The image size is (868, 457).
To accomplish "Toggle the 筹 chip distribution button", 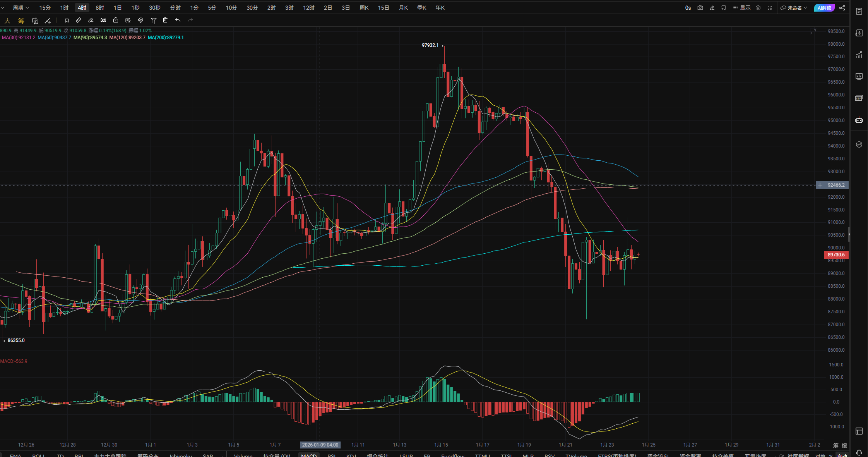I will pos(21,21).
